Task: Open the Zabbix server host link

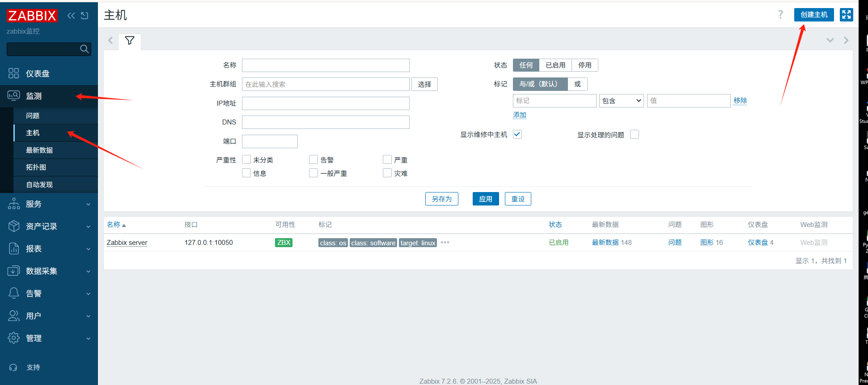Action: pos(127,243)
